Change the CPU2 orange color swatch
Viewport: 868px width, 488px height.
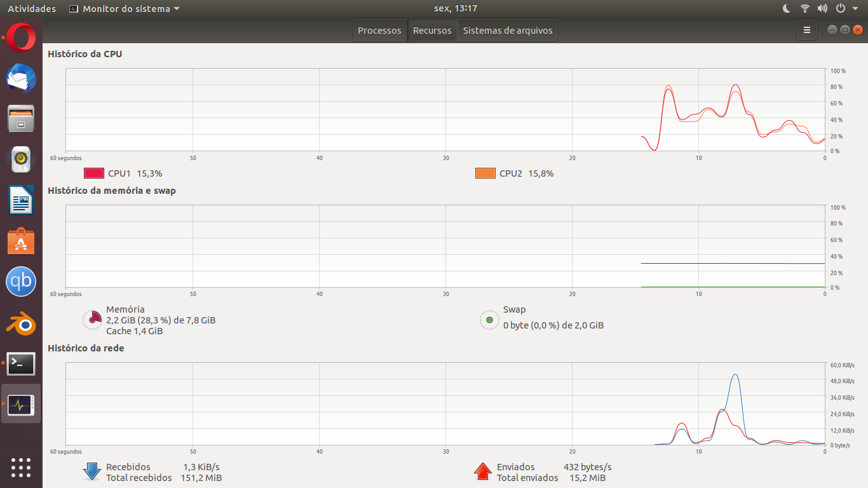(485, 173)
